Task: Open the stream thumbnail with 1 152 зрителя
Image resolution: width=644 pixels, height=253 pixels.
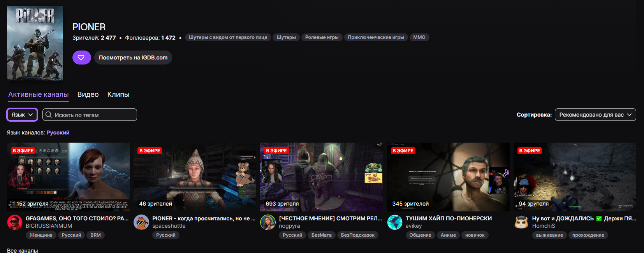Action: [x=68, y=177]
